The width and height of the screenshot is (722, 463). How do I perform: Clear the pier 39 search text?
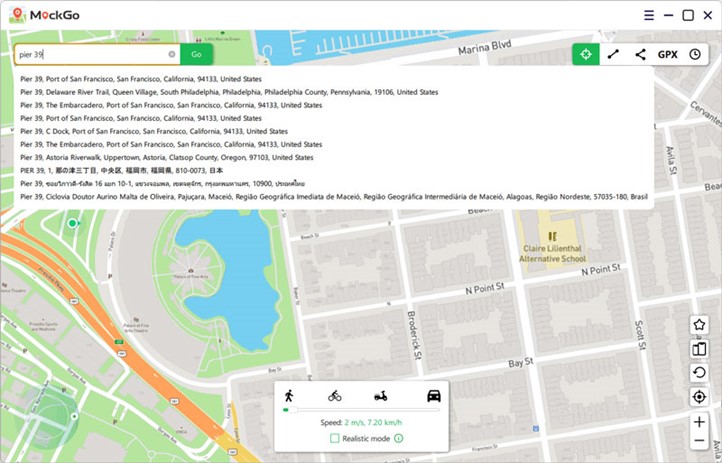click(172, 54)
